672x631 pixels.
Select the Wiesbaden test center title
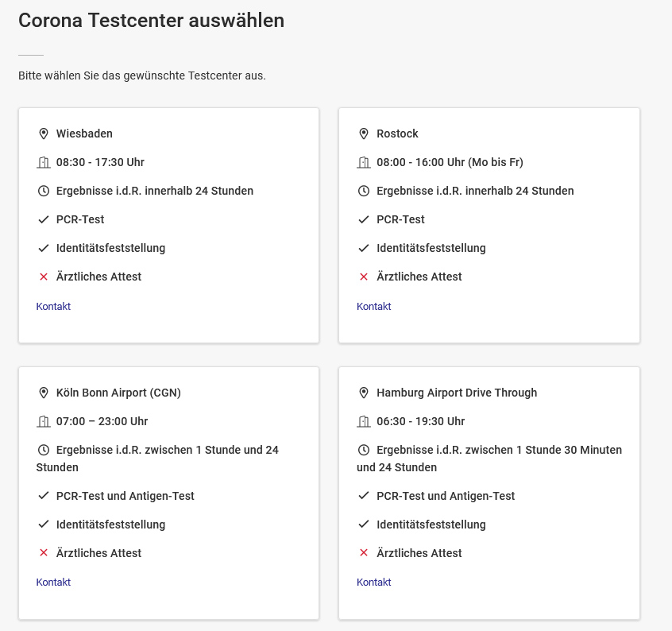84,134
